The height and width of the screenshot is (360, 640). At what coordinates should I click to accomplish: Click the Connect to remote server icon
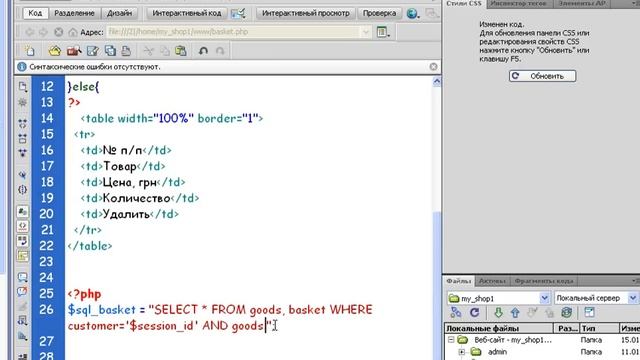point(456,313)
